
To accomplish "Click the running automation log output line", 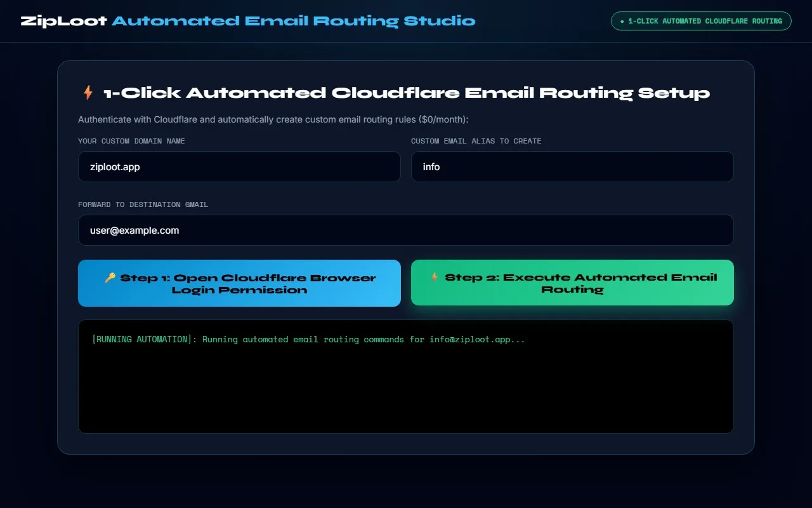I will [308, 339].
